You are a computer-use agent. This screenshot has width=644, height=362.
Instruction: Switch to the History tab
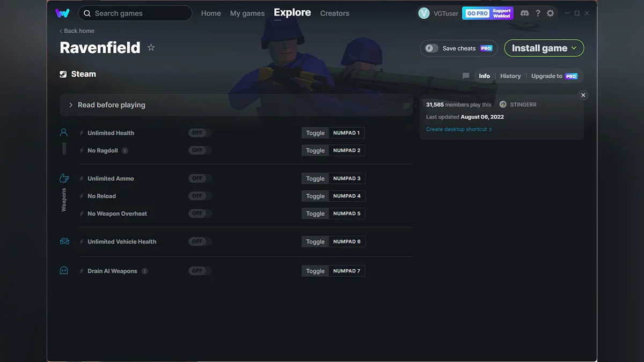tap(510, 76)
